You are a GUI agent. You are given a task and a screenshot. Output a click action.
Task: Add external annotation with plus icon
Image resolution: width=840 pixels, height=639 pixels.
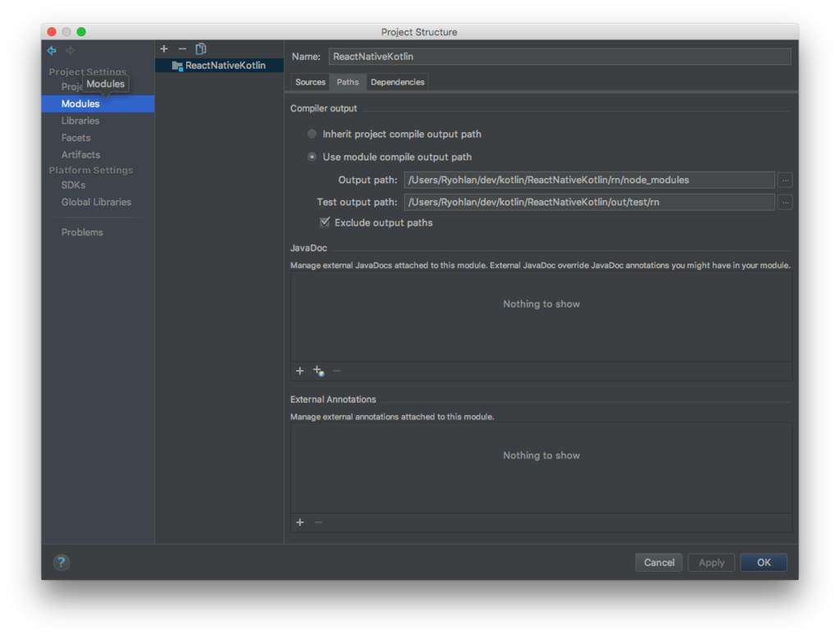(300, 523)
